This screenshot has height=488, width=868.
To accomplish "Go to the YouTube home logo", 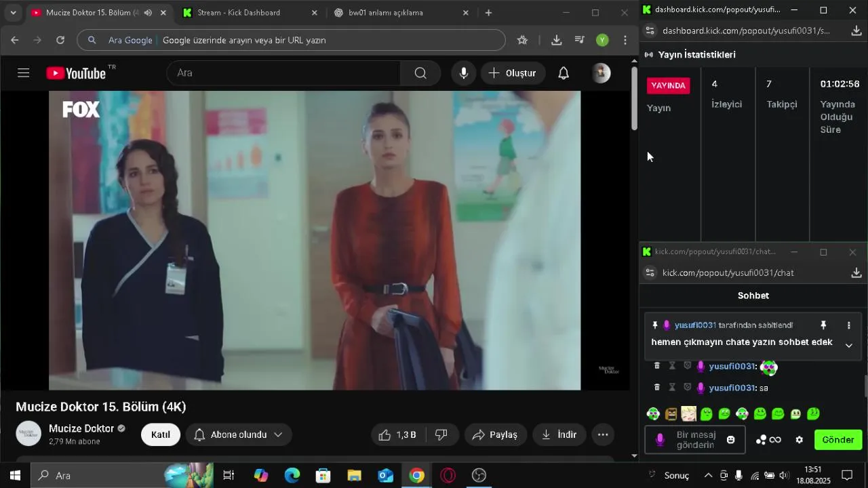I will (76, 73).
